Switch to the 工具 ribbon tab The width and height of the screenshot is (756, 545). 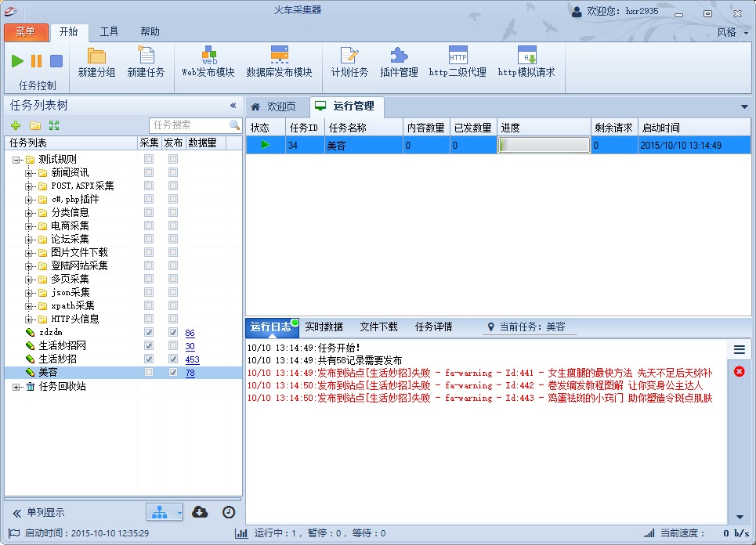(x=109, y=32)
